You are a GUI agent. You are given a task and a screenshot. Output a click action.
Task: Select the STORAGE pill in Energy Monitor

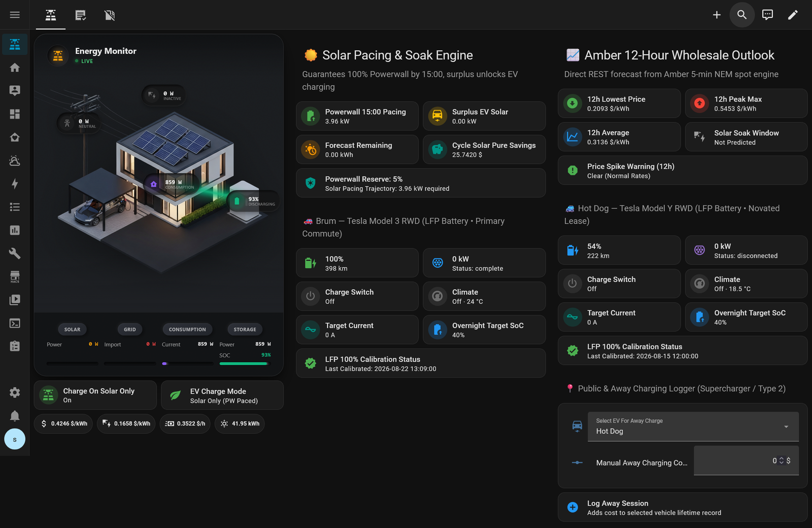tap(245, 329)
